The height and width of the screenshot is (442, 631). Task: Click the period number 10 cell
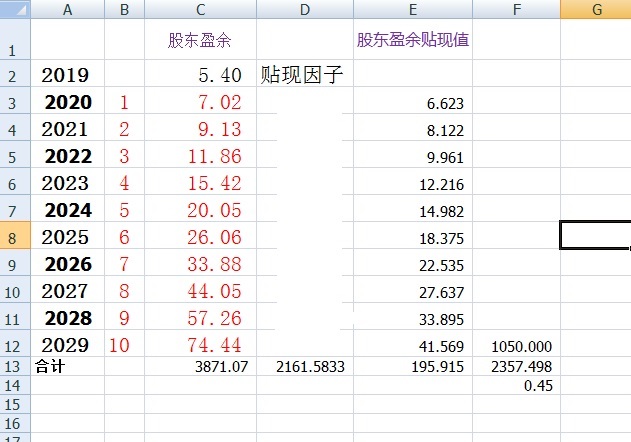pos(124,343)
